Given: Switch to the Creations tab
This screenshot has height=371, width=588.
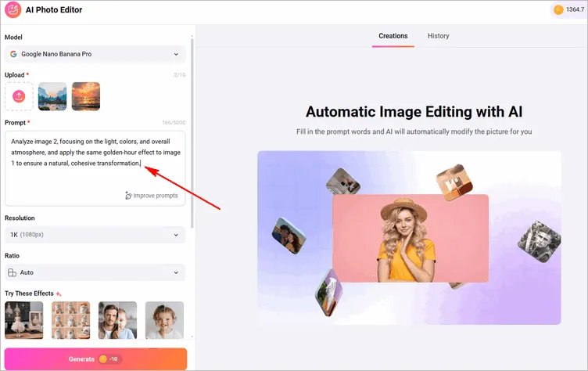Looking at the screenshot, I should click(393, 36).
